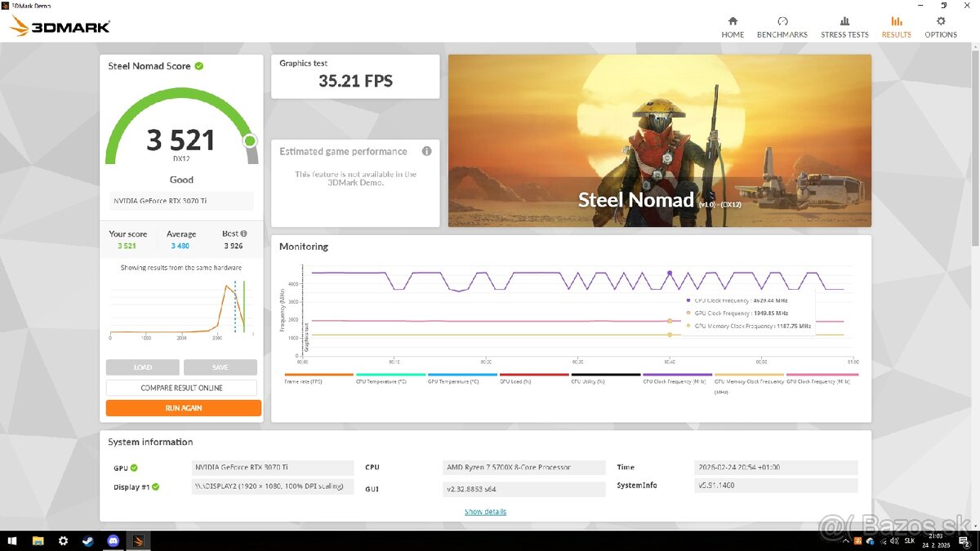
Task: Open Discord from the taskbar
Action: 113,540
